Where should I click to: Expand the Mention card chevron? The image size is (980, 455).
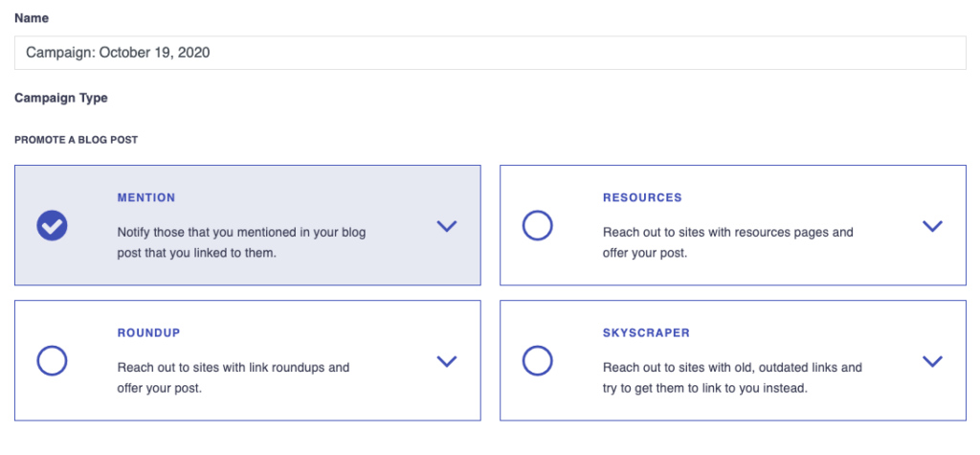click(x=446, y=226)
